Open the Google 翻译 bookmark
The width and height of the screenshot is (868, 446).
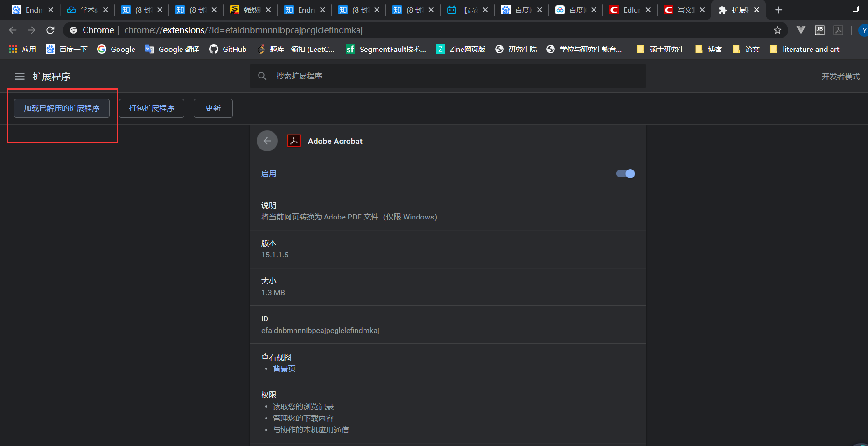click(x=172, y=49)
